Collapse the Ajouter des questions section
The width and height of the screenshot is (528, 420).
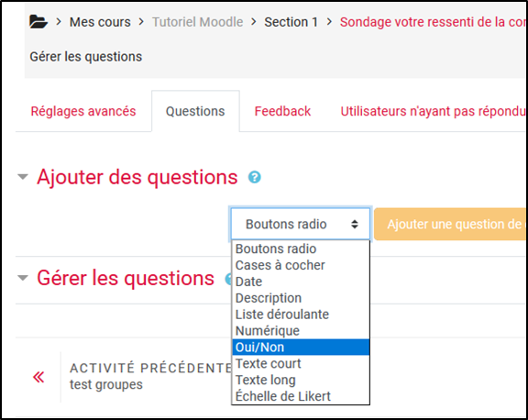tap(23, 177)
